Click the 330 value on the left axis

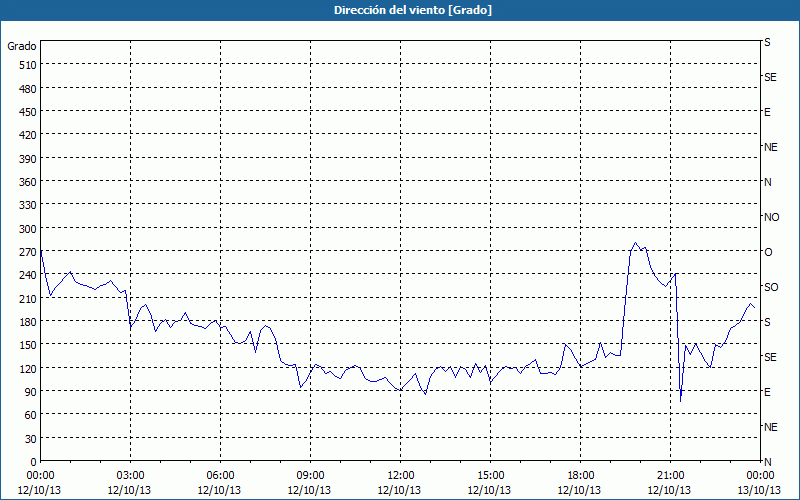[x=28, y=205]
